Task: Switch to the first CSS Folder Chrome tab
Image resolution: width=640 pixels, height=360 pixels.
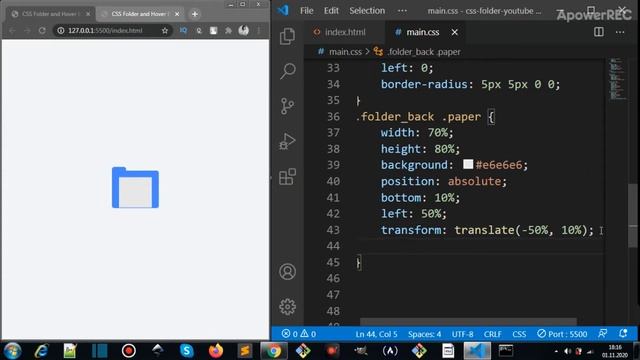Action: pos(51,14)
